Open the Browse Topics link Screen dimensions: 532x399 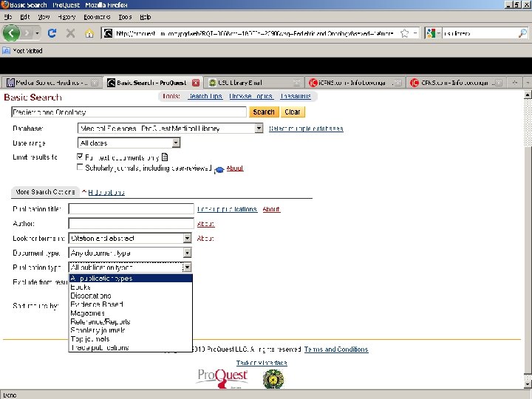[251, 96]
